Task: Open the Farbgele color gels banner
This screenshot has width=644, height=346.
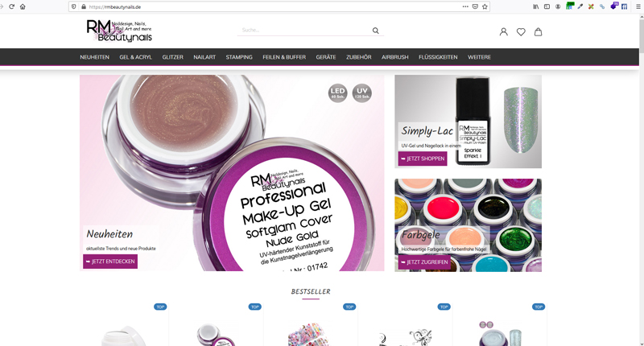Action: coord(468,225)
